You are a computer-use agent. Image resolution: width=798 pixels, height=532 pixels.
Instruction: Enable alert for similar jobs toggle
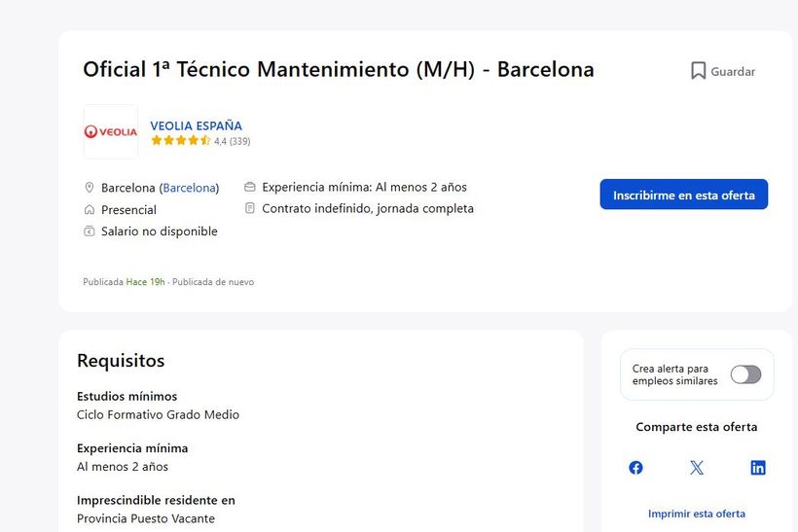[745, 374]
